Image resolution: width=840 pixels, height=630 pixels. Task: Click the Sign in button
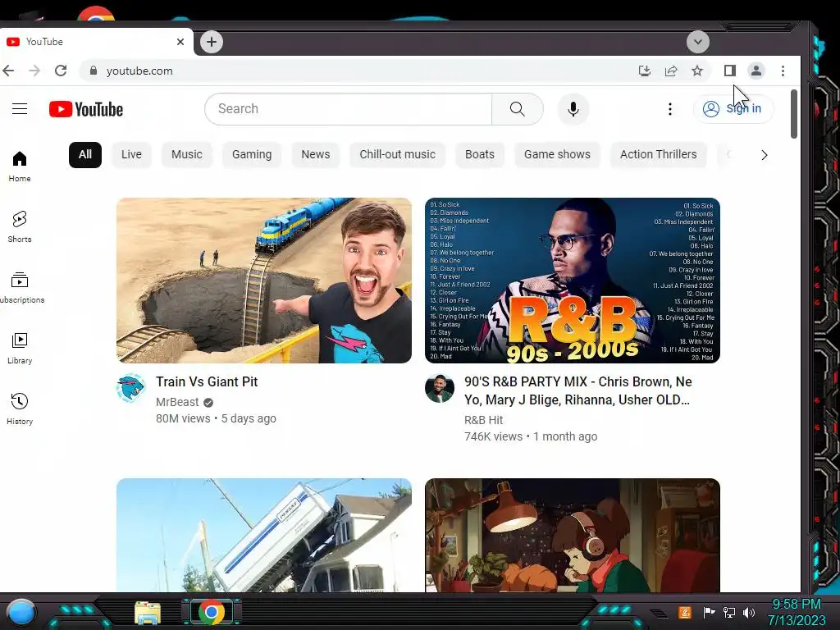[x=733, y=109]
